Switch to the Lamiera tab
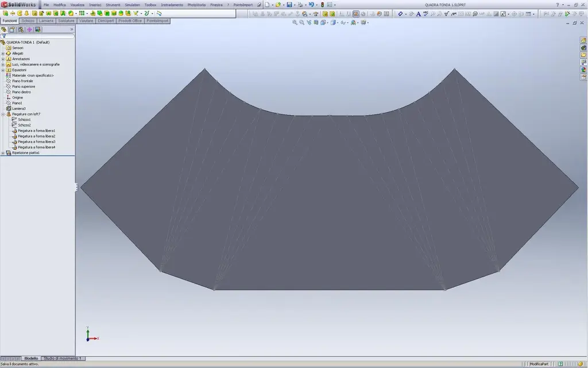Screen dimensions: 588x368 click(46, 21)
